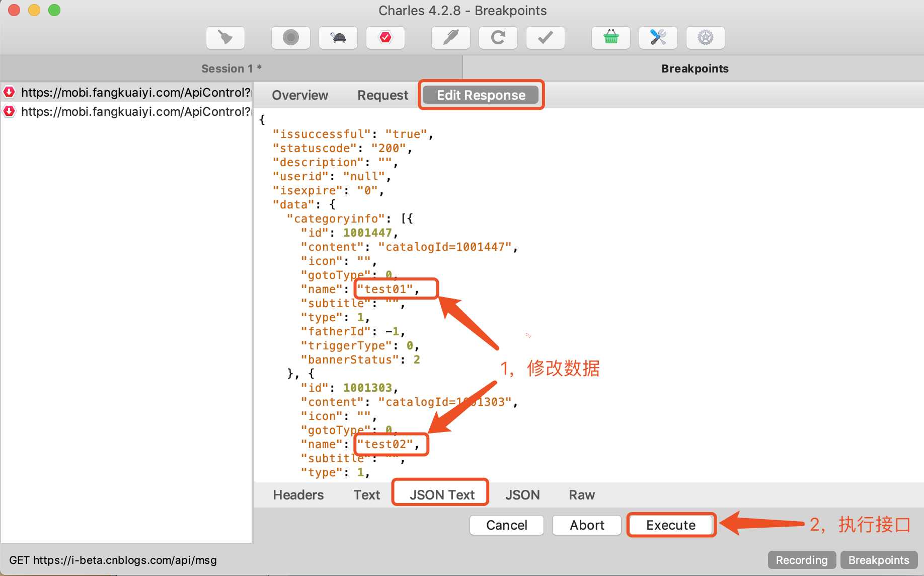
Task: Click the status bar GET i-beta.cnblogs.com URL
Action: click(x=113, y=560)
